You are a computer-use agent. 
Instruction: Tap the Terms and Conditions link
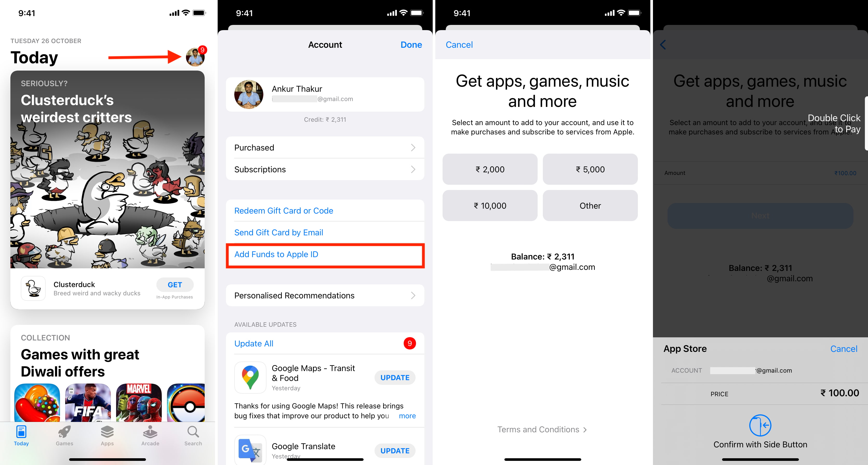click(542, 429)
